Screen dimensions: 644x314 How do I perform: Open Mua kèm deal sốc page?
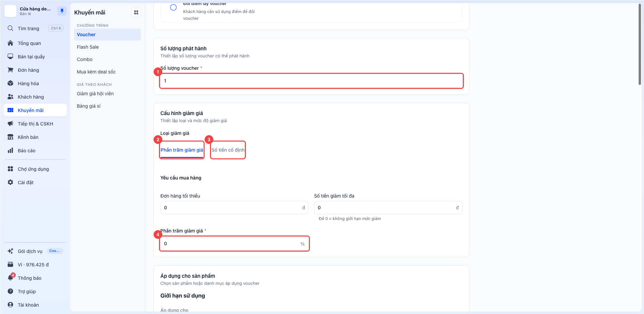pos(107,72)
